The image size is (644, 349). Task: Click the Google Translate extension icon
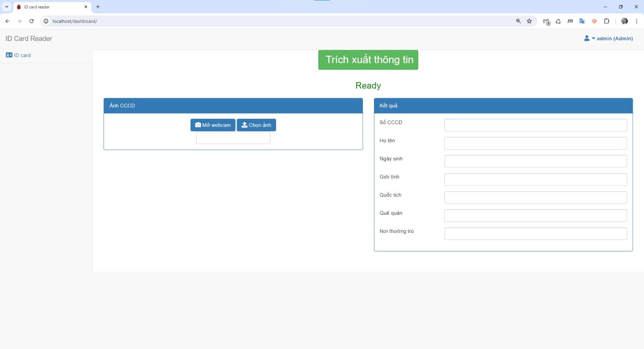coord(582,21)
